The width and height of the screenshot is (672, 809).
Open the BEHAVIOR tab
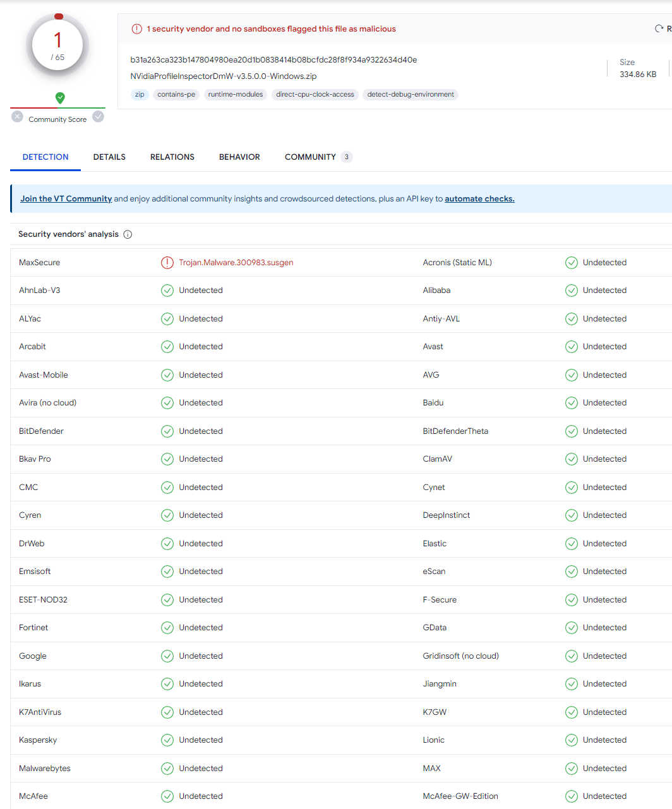(239, 157)
